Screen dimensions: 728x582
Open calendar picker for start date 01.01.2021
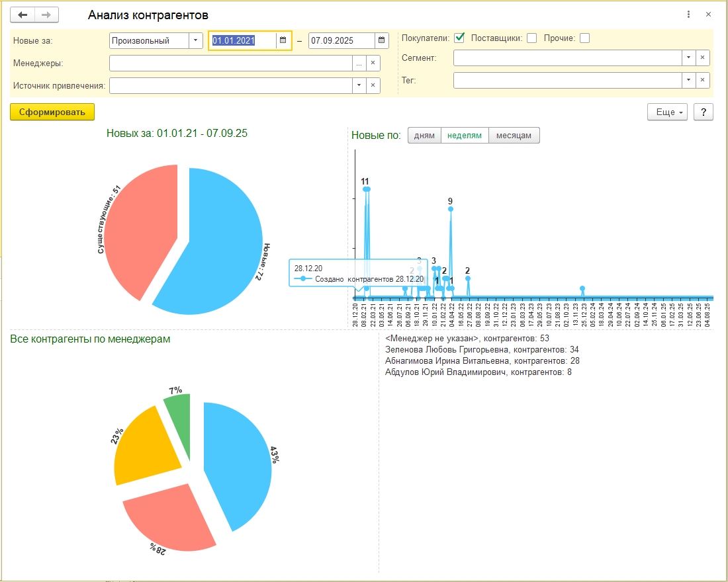coord(283,40)
